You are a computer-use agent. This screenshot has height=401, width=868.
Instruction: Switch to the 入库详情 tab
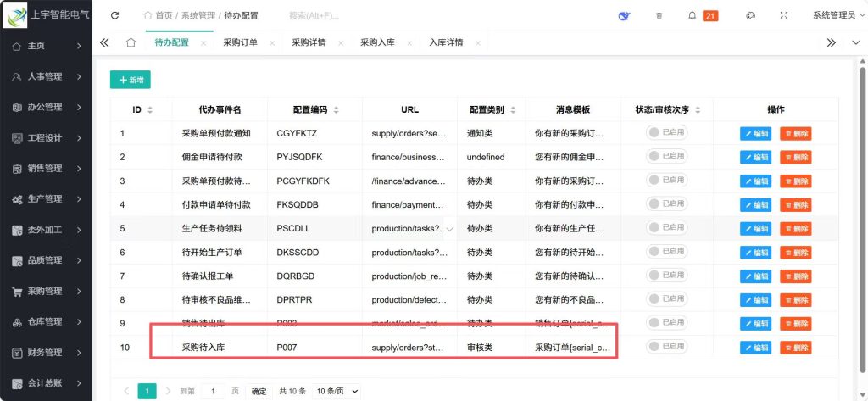(x=446, y=42)
